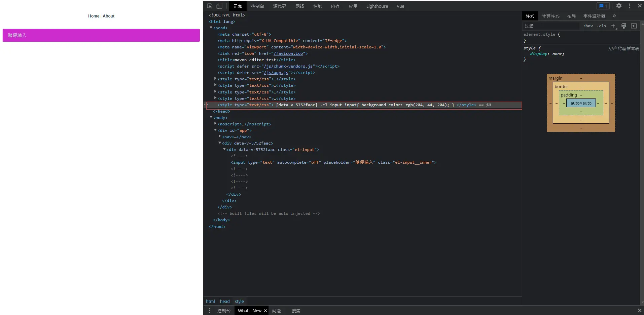Toggle the device toolbar icon

(x=219, y=6)
